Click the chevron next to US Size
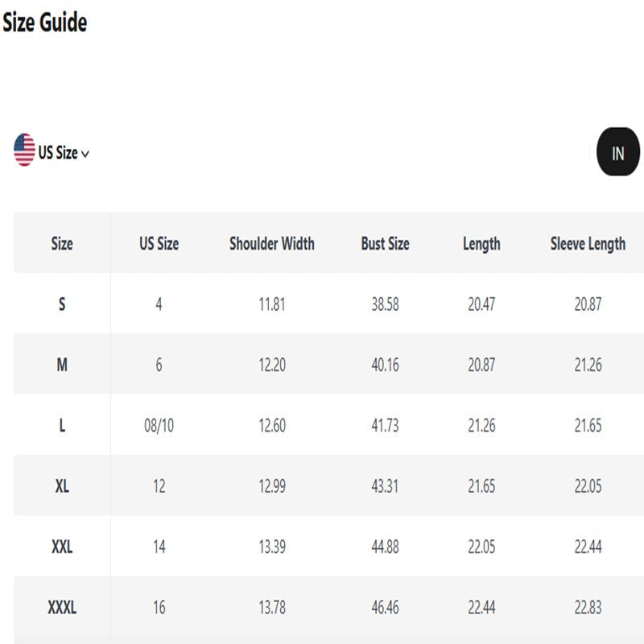 click(85, 154)
